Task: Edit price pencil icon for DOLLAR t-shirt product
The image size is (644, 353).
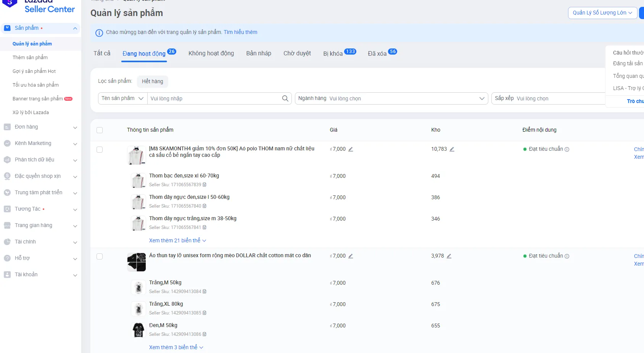Action: click(x=351, y=256)
